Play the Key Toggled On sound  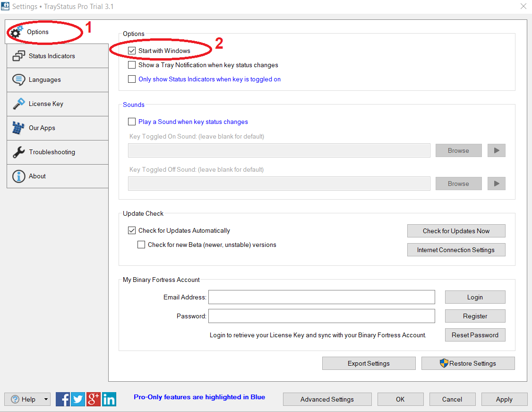point(497,150)
